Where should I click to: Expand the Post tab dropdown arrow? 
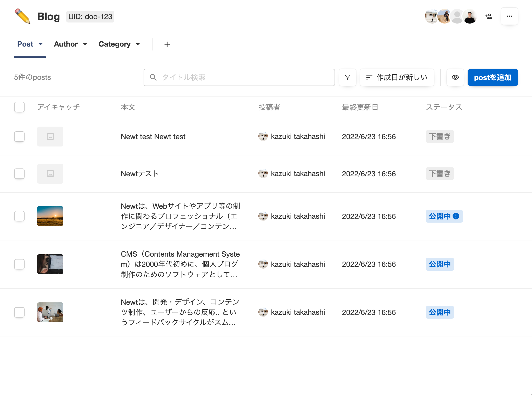click(41, 44)
